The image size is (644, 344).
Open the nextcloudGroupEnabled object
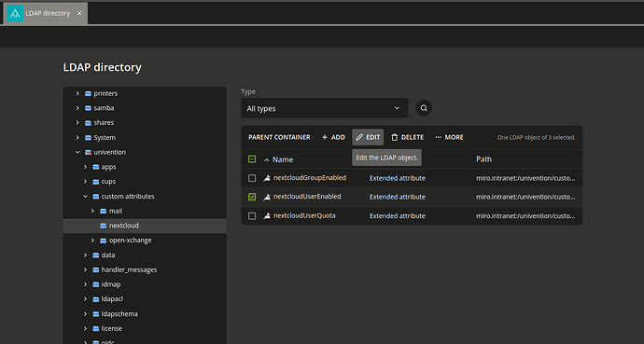coord(310,177)
